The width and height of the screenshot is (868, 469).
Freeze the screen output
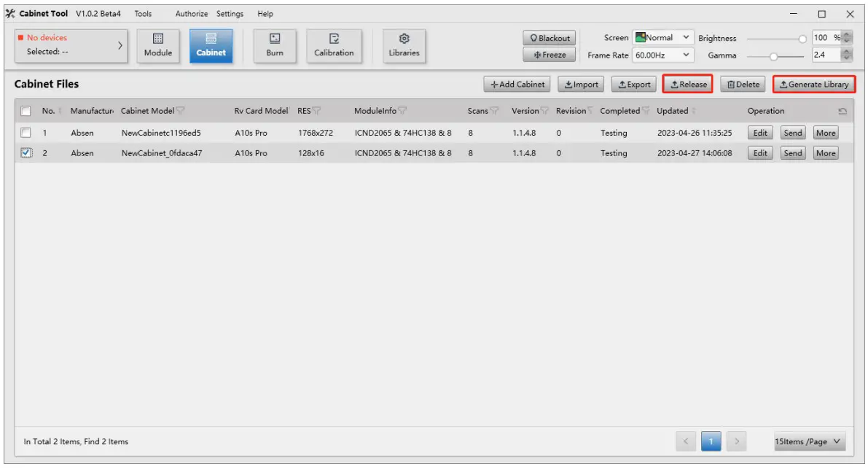click(549, 54)
